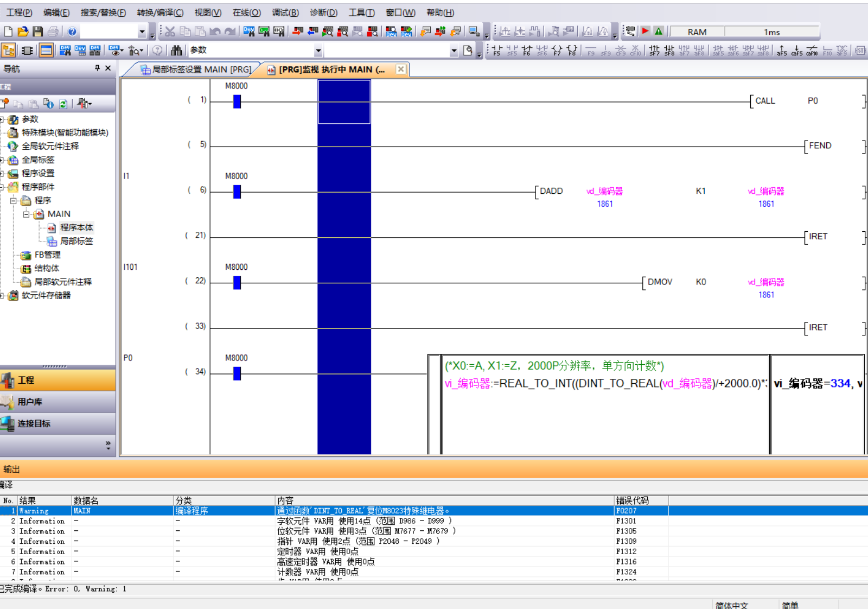Click the sF7 rising pulse contact icon
Viewport: 868px width, 609px height.
[654, 50]
